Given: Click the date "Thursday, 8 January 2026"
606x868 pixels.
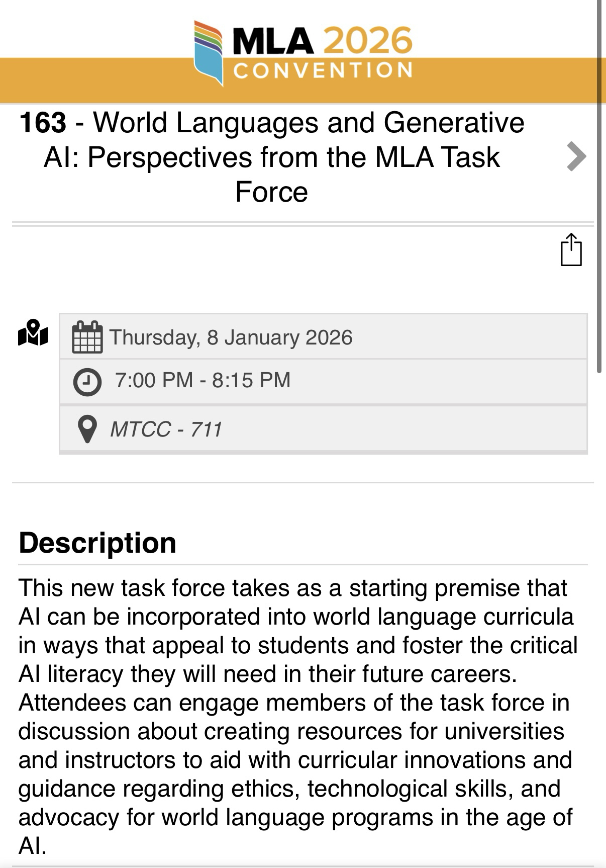Looking at the screenshot, I should click(x=231, y=337).
